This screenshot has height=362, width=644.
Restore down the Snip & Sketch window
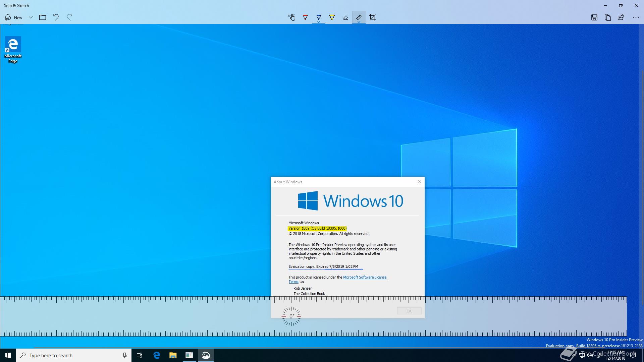(x=621, y=5)
